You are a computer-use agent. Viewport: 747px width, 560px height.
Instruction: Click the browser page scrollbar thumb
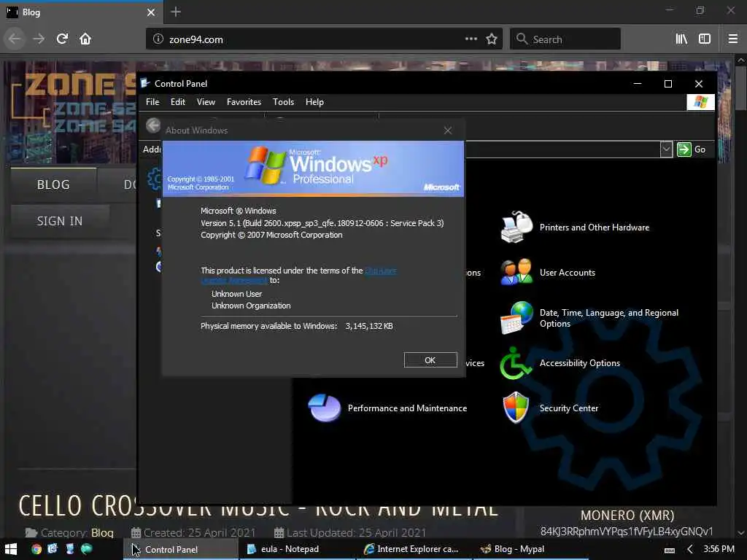741,88
